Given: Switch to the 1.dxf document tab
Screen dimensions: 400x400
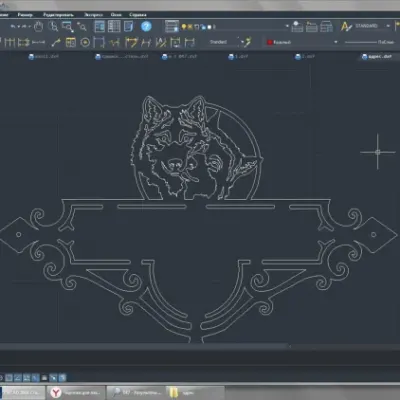Looking at the screenshot, I should [x=238, y=57].
